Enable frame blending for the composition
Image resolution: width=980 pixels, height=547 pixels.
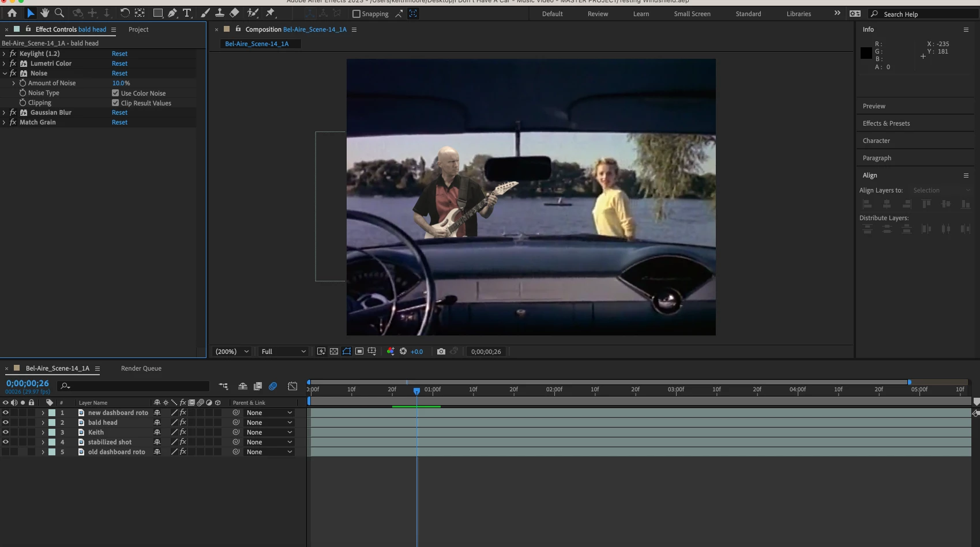[x=258, y=386]
